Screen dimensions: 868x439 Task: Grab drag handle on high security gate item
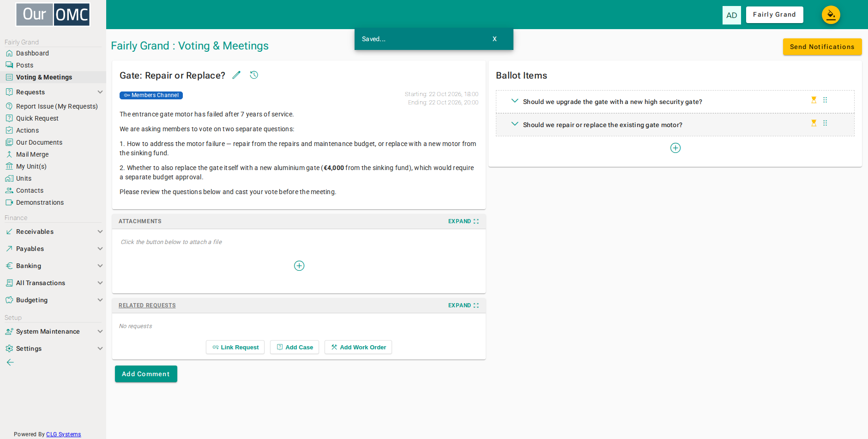click(x=825, y=100)
